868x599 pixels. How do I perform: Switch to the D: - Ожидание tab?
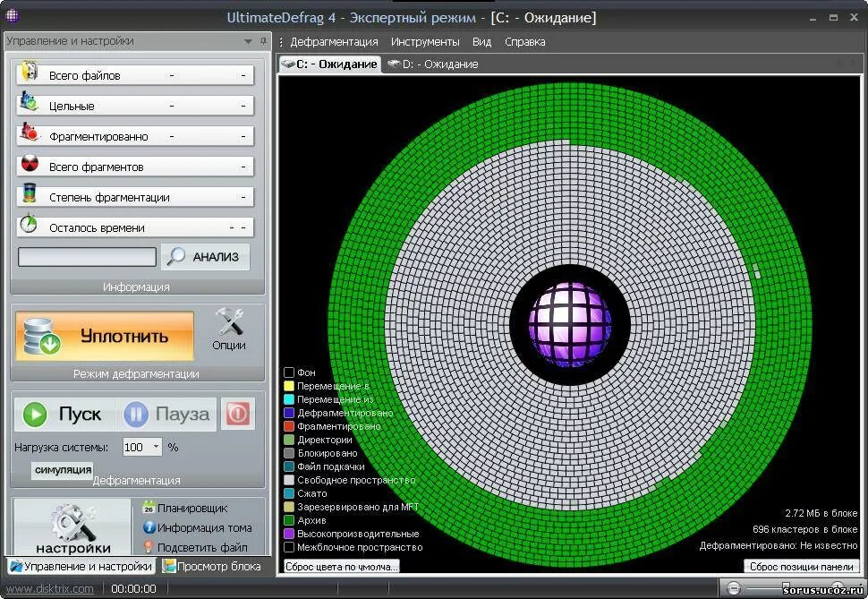[x=432, y=64]
